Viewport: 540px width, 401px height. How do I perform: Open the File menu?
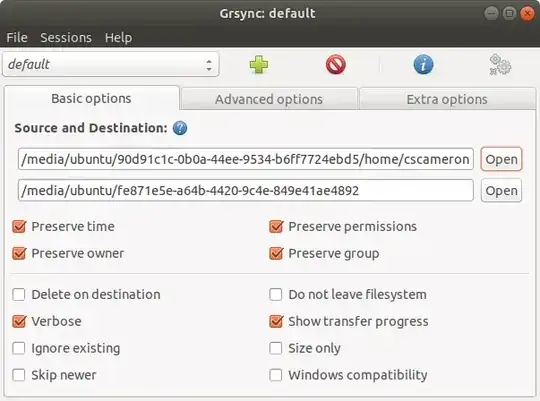17,37
